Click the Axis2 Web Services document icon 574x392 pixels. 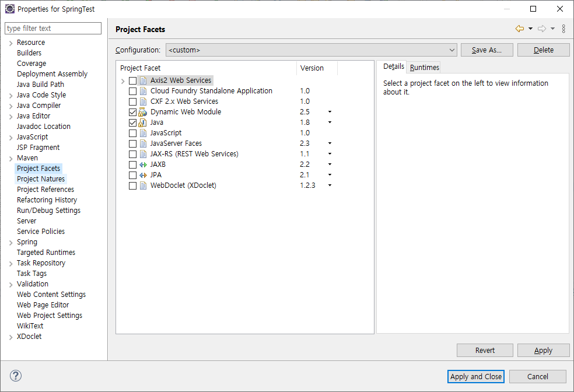pyautogui.click(x=143, y=80)
